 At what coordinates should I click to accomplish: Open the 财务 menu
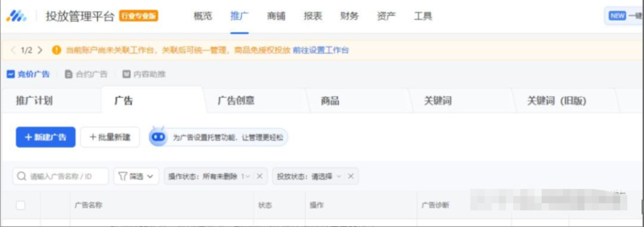point(350,16)
